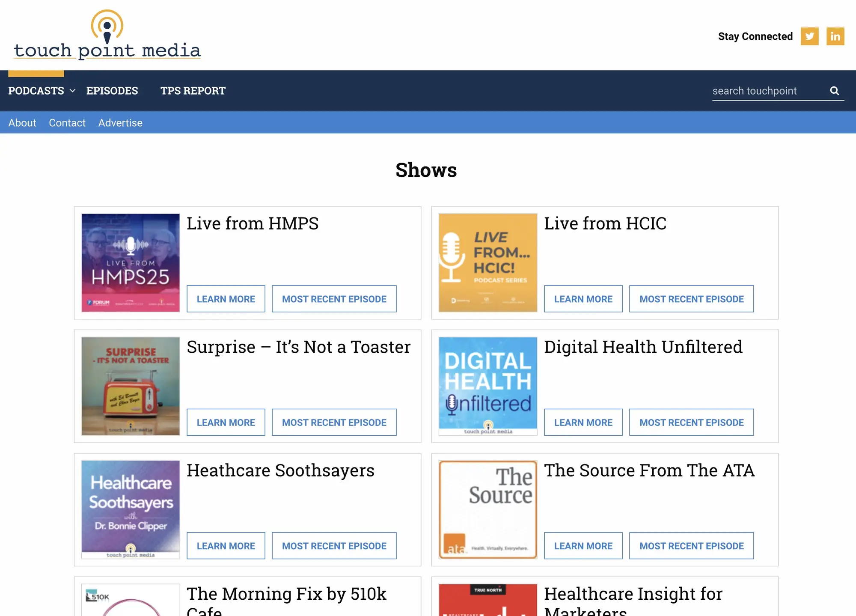The image size is (856, 616).
Task: Open Healthcare Soothsayers cover thumbnail
Action: 131,510
